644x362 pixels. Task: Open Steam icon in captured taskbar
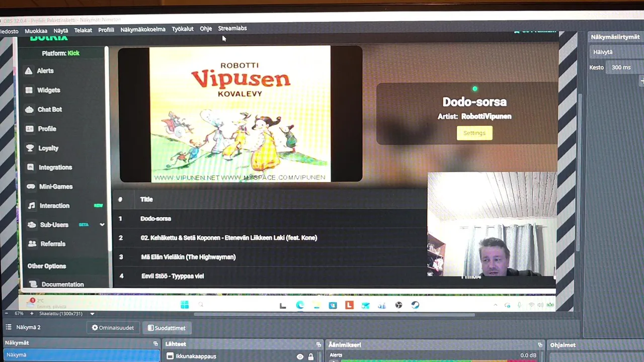click(415, 305)
